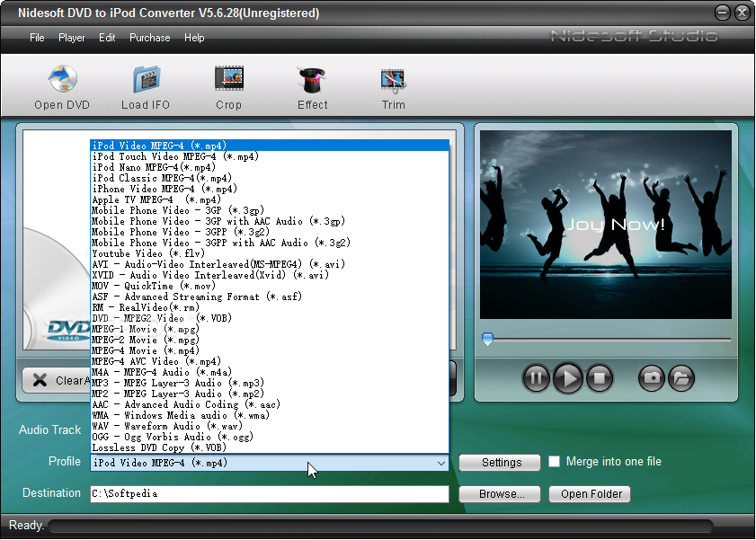Screen dimensions: 756x540
Task: Select 3GPP with AAC Audio (*.3g2)
Action: (270, 243)
